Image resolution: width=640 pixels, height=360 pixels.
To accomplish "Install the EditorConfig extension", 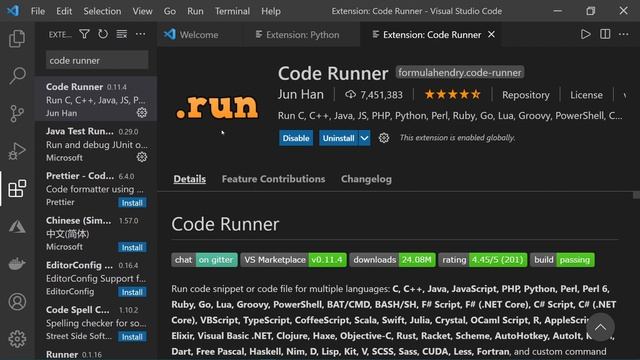I will point(132,292).
